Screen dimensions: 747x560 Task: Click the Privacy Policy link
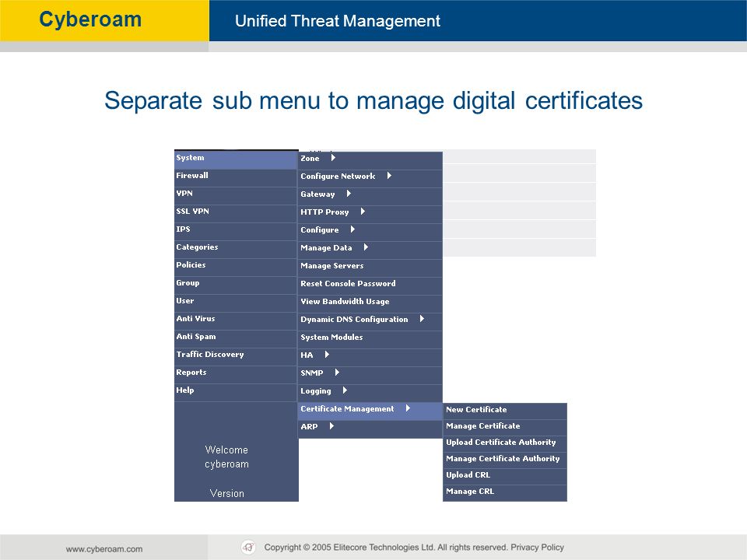tap(538, 548)
